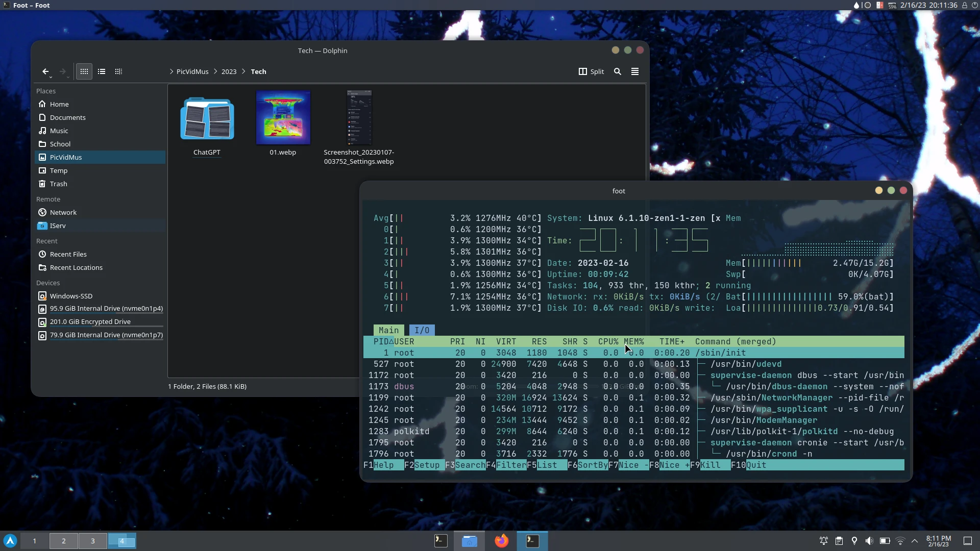Select the ChatGPT folder icon

click(x=207, y=118)
